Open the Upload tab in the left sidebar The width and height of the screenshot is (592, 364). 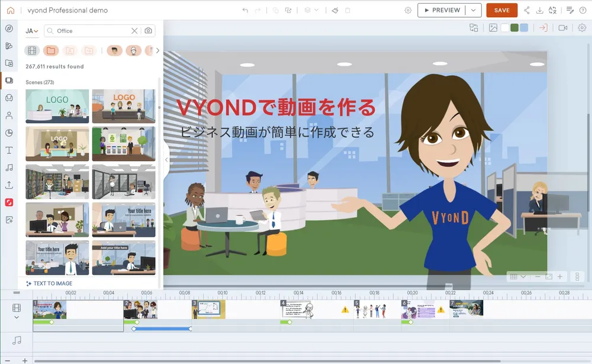(x=9, y=185)
